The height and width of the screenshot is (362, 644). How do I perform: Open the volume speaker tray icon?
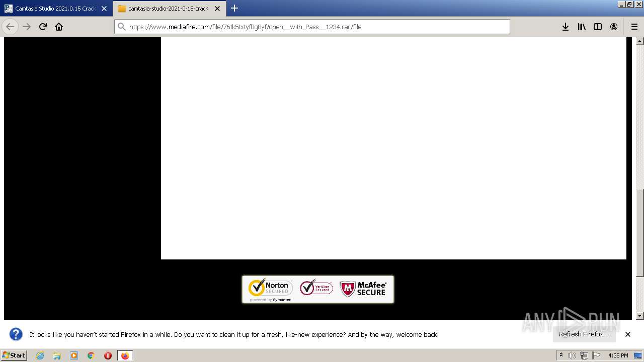(x=572, y=355)
